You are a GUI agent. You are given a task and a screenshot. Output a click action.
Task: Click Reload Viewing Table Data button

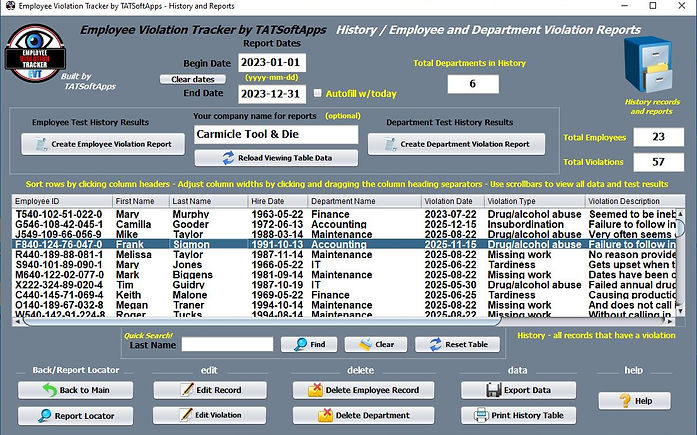pyautogui.click(x=276, y=158)
